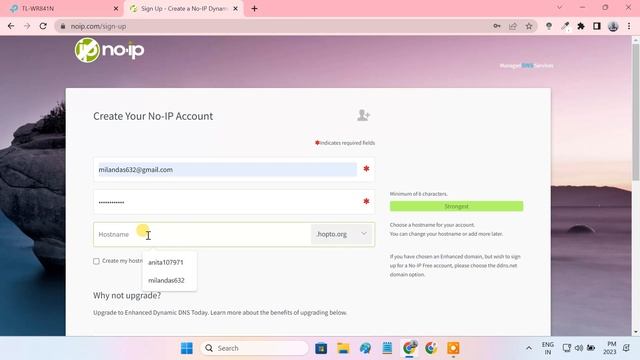Show hidden system tray icons
Viewport: 640px width, 360px height.
click(x=529, y=348)
